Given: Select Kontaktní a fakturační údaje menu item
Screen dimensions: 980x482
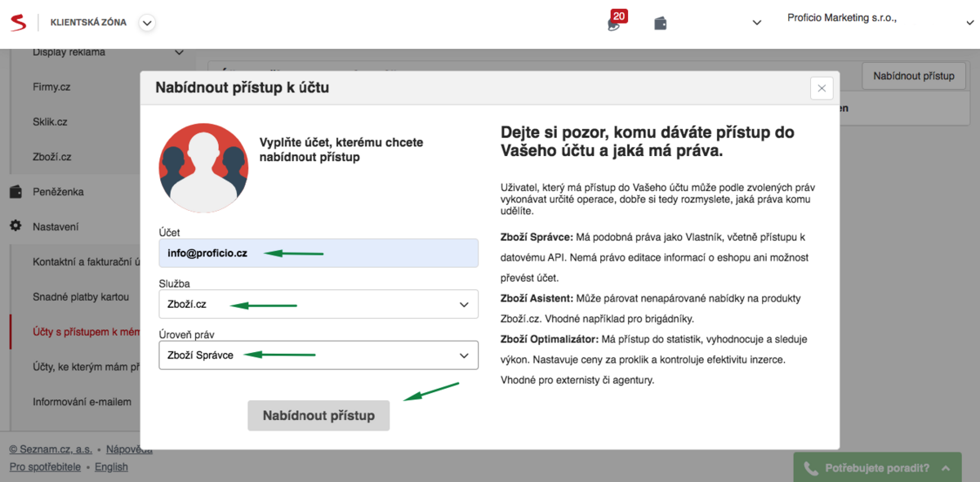Looking at the screenshot, I should [87, 262].
